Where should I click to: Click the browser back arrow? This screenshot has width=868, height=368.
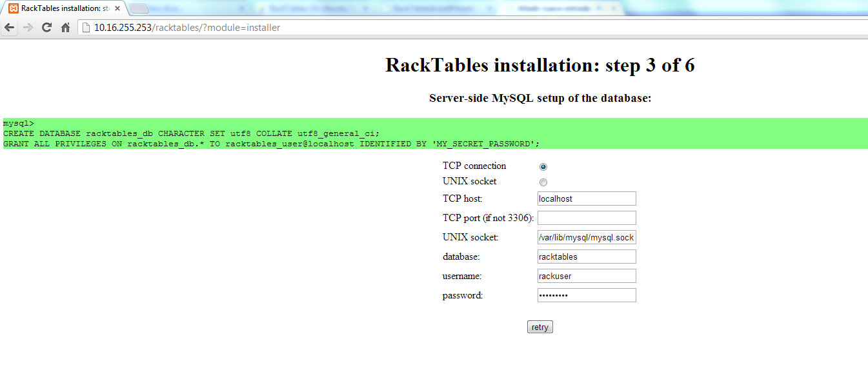(9, 28)
